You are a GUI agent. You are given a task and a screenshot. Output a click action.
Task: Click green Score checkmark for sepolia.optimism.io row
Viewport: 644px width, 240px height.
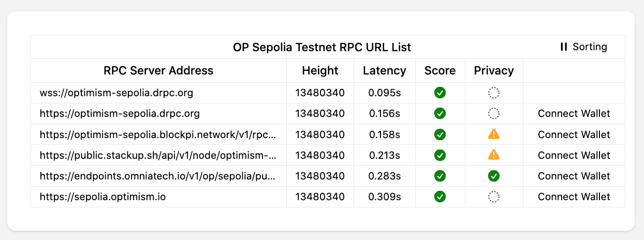[x=440, y=197]
